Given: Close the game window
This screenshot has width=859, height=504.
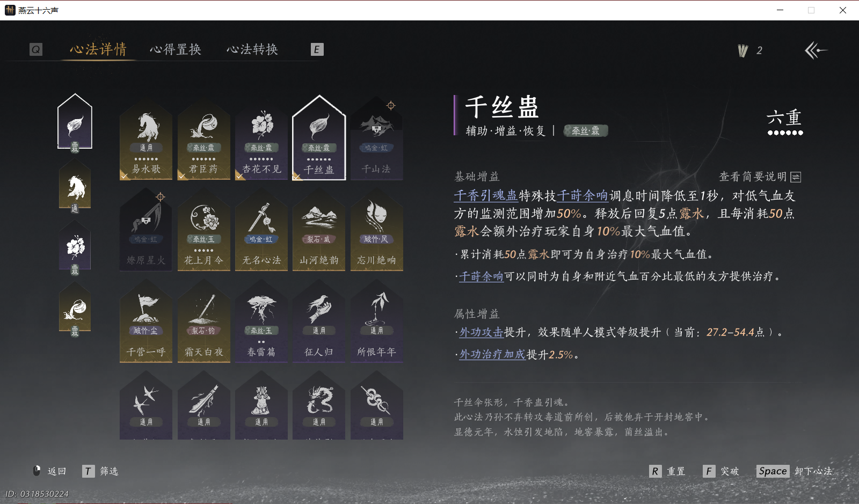Looking at the screenshot, I should click(843, 10).
